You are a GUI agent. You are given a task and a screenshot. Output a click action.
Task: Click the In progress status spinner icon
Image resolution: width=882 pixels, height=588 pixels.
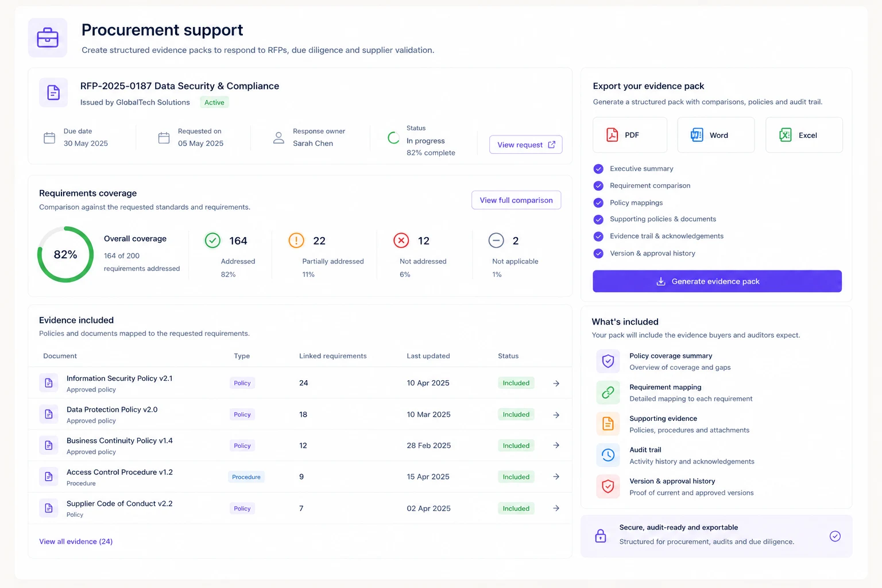pyautogui.click(x=393, y=138)
